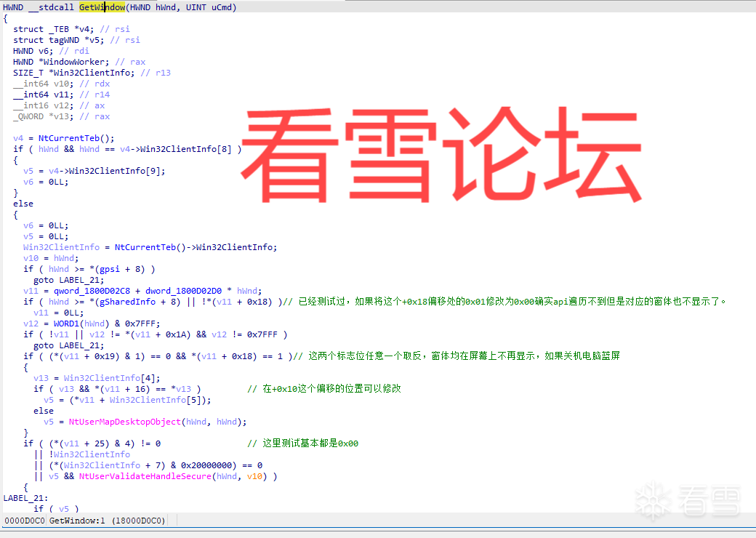Viewport: 756px width, 538px height.
Task: Click 'v4->Win32ClientInfo[8]' expression
Action: pos(175,149)
